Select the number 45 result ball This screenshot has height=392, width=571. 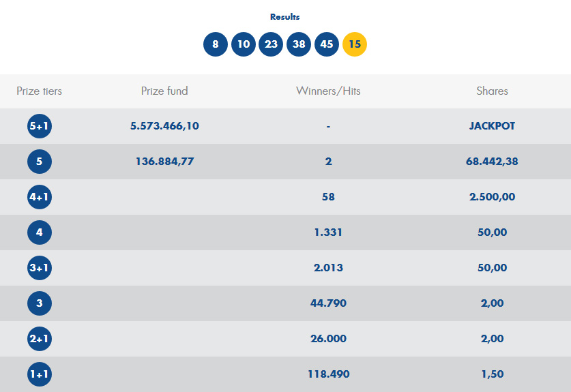[x=327, y=44]
